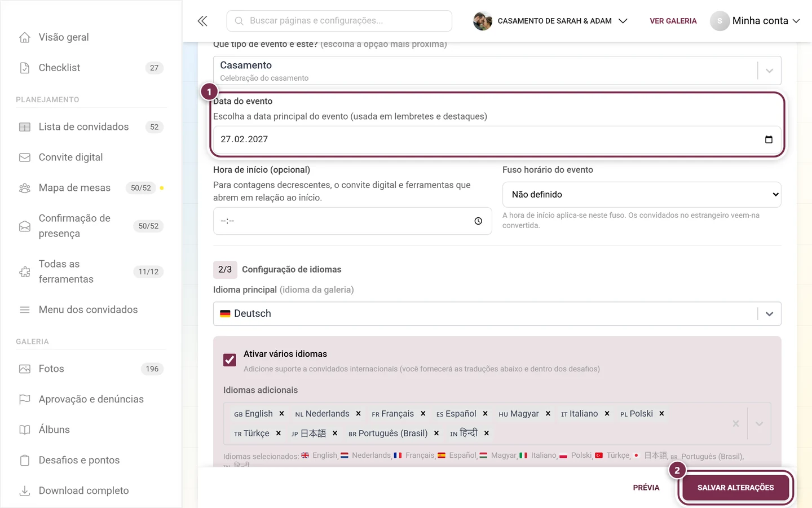The width and height of the screenshot is (812, 508).
Task: Remove Polski language tag
Action: 661,414
